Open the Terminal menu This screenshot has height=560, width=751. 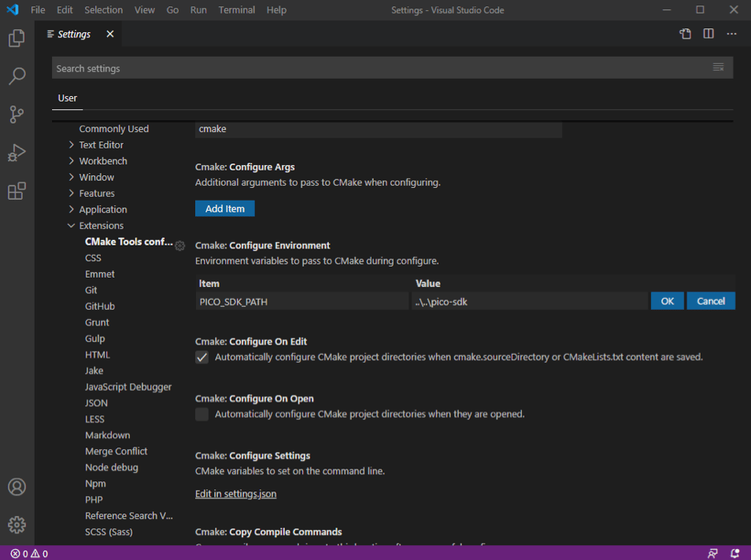point(237,9)
